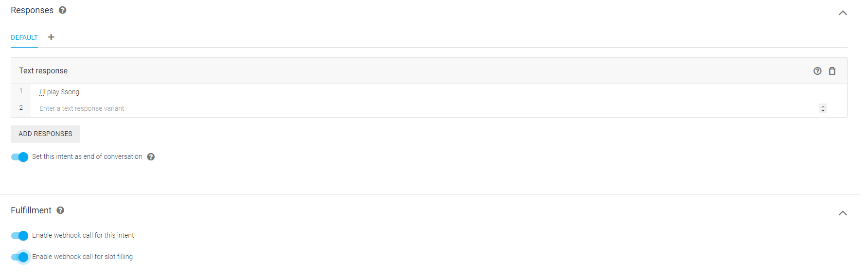Collapse the Fulfillment section chevron
868x277 pixels.
(x=843, y=213)
